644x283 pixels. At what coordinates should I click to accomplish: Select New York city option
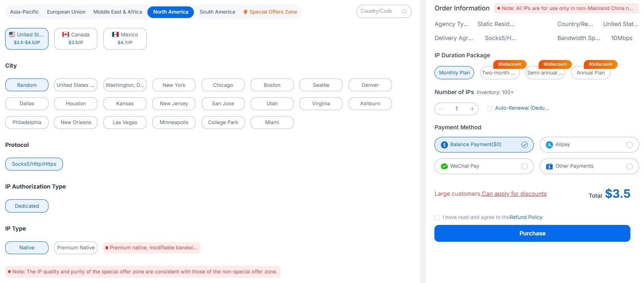(x=174, y=85)
